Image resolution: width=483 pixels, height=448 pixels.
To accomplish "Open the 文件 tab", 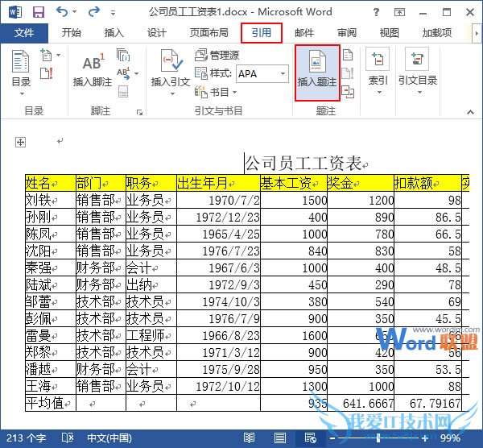I will point(24,33).
